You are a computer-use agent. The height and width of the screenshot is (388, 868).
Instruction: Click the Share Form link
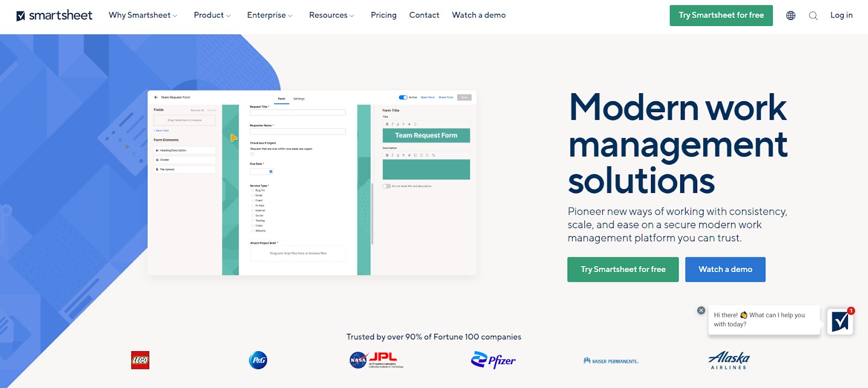pyautogui.click(x=446, y=98)
